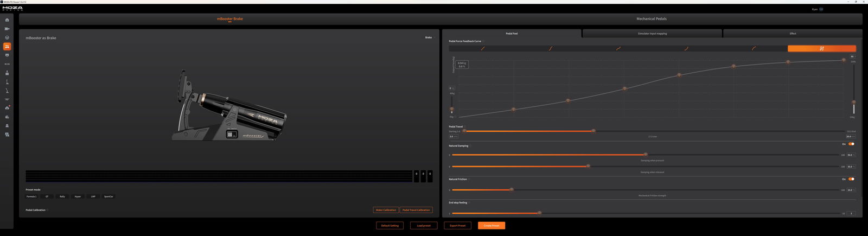Image resolution: width=868 pixels, height=236 pixels.
Task: Click the Pedal Travel start value spinner
Action: (453, 137)
